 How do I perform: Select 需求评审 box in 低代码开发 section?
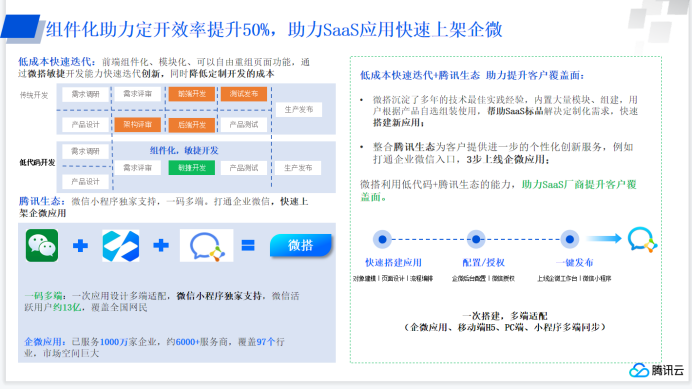tap(137, 168)
